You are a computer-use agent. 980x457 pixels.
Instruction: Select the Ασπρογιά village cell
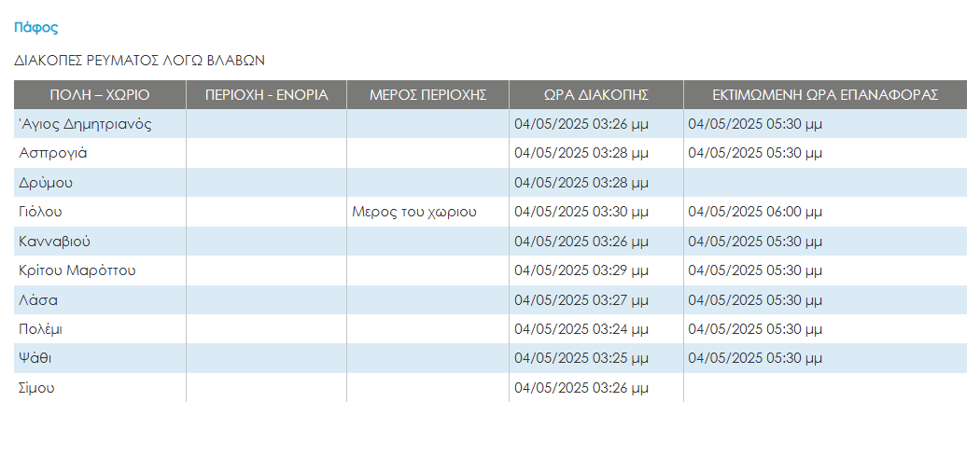click(53, 153)
